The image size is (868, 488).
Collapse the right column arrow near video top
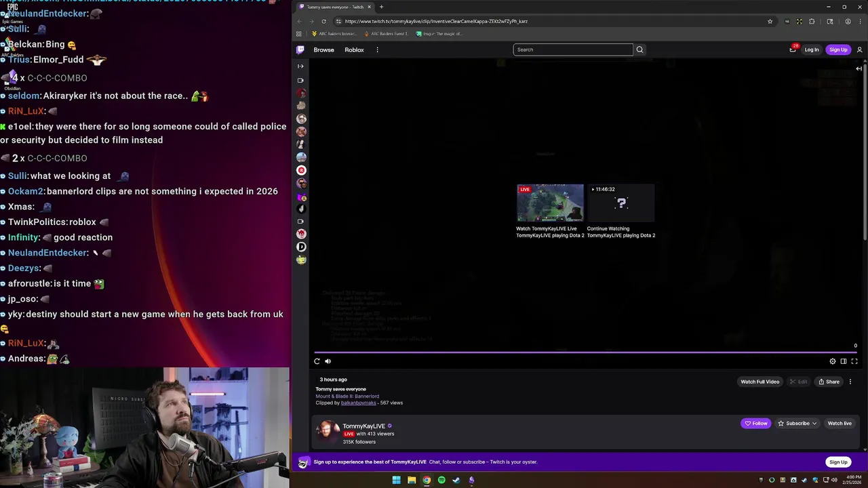(859, 68)
